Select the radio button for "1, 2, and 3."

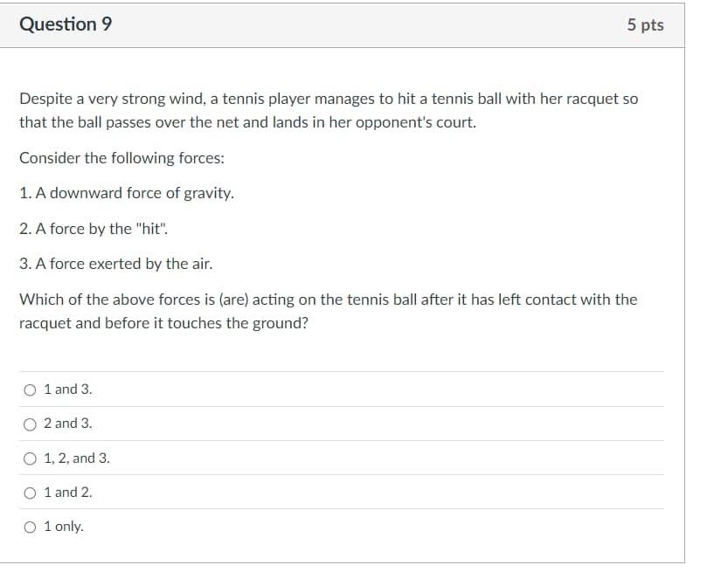[30, 458]
